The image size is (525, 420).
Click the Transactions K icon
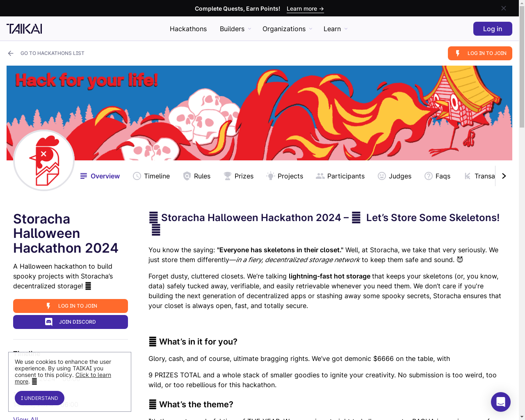(x=468, y=176)
